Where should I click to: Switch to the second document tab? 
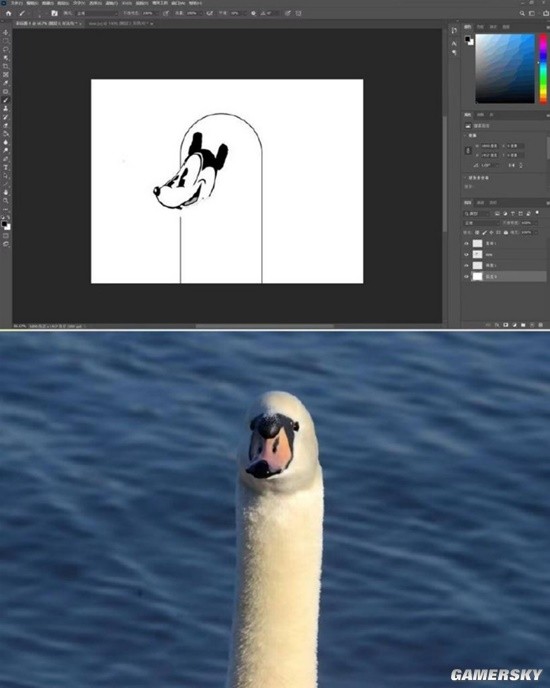[x=120, y=23]
